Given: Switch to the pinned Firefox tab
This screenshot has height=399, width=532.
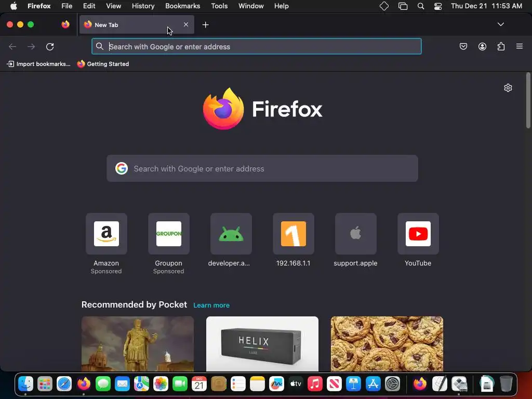Looking at the screenshot, I should tap(65, 24).
